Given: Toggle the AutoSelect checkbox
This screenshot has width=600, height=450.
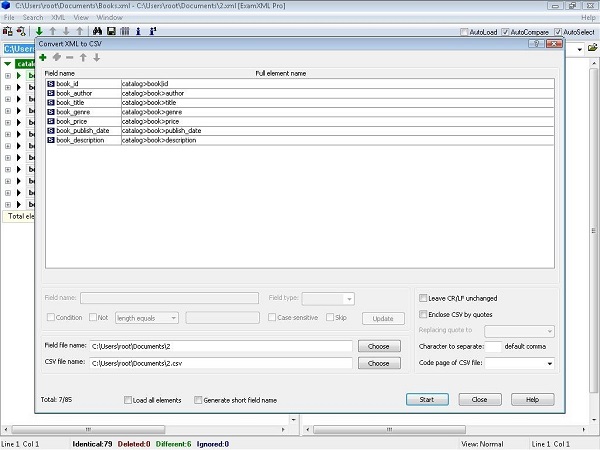Looking at the screenshot, I should pyautogui.click(x=558, y=32).
